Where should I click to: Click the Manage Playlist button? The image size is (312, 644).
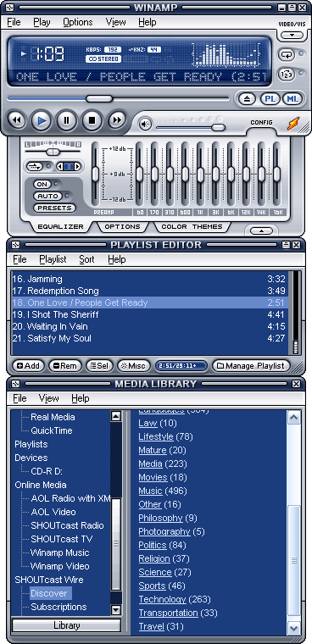(x=251, y=365)
